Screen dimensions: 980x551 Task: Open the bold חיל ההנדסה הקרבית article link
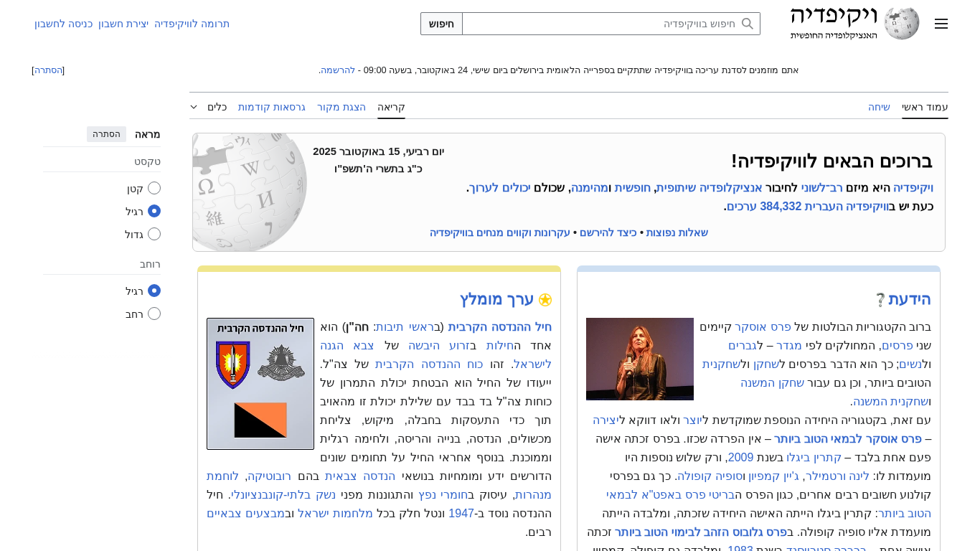pos(500,327)
